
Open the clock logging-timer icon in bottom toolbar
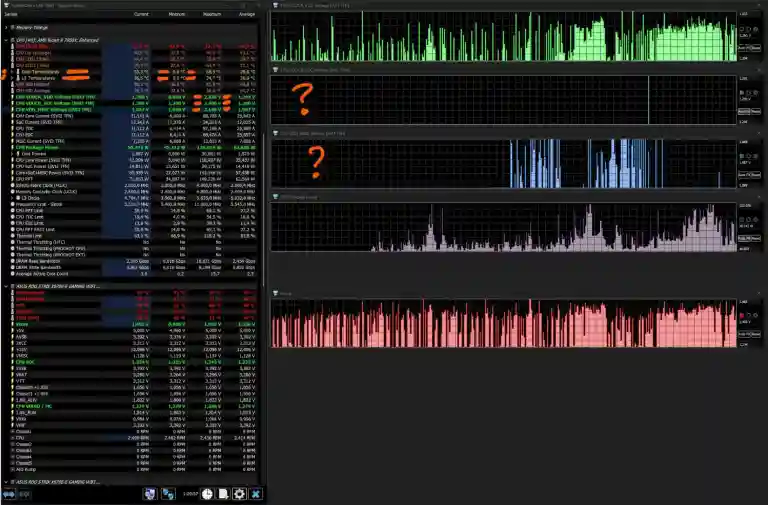207,494
